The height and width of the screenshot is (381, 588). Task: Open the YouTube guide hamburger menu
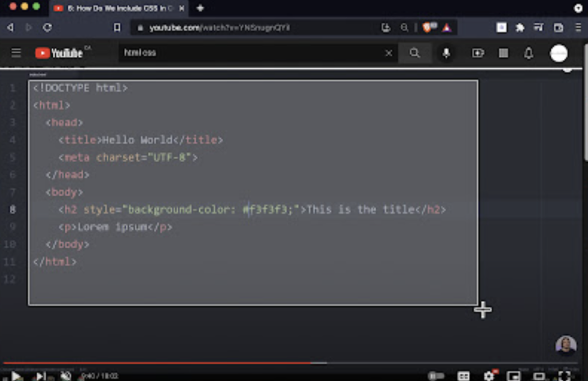[x=16, y=53]
